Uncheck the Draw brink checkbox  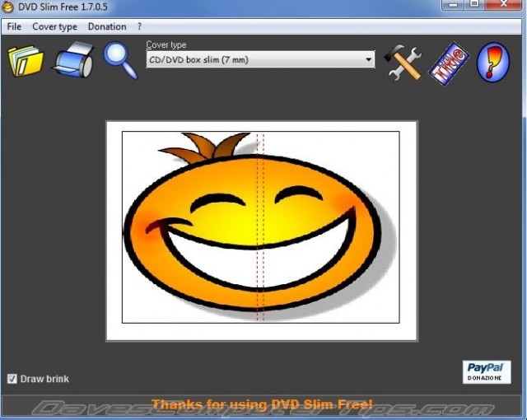click(x=12, y=379)
